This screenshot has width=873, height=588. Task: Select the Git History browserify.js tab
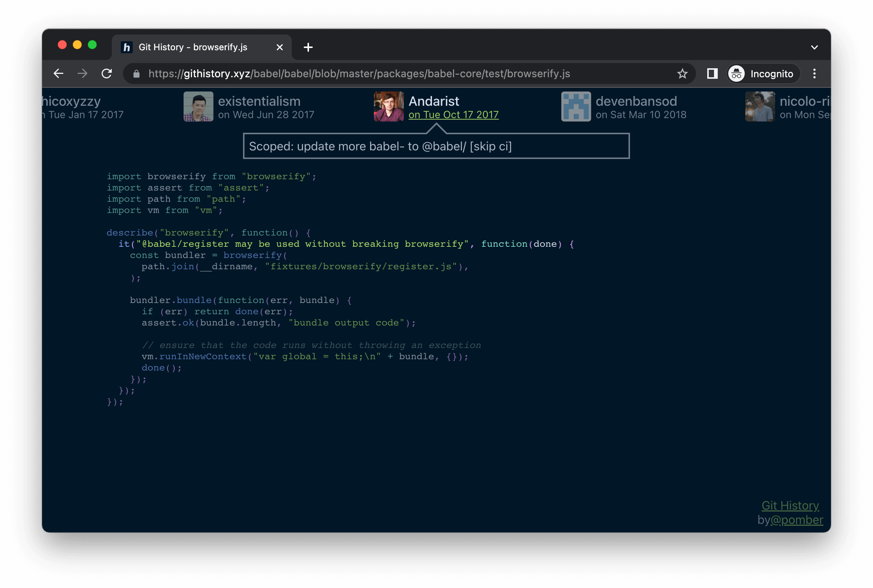(193, 47)
